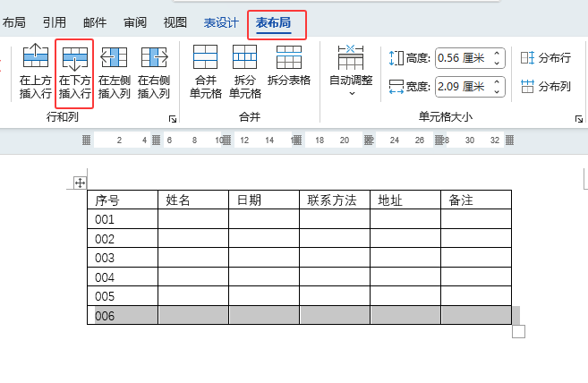This screenshot has width=588, height=383.
Task: Open the 行和列 dialog launcher
Action: tap(173, 119)
